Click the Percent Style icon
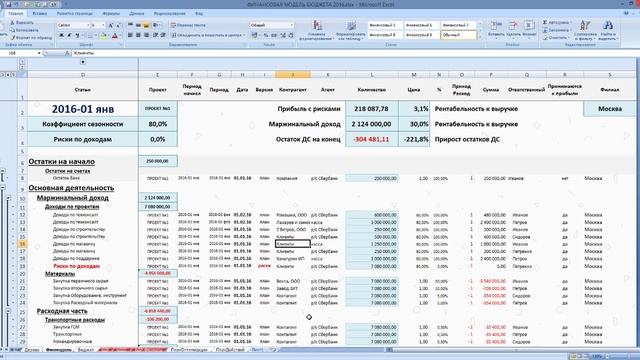 click(x=266, y=36)
